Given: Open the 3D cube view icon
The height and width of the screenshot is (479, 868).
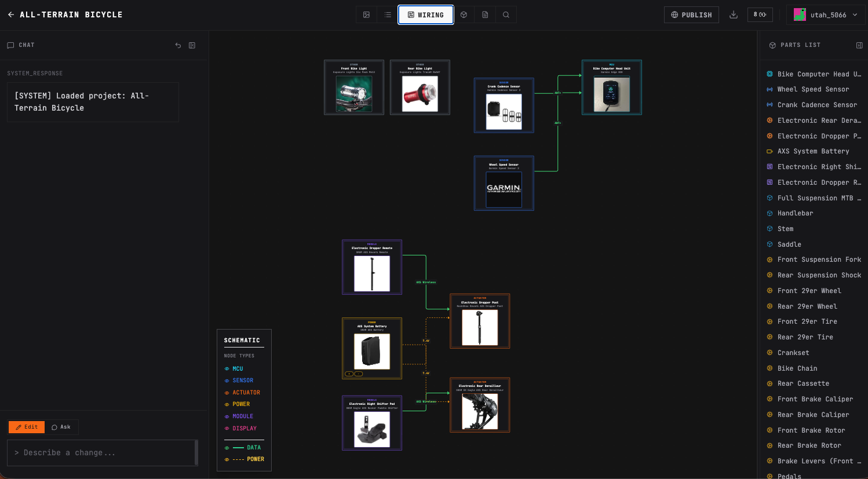Looking at the screenshot, I should (464, 15).
